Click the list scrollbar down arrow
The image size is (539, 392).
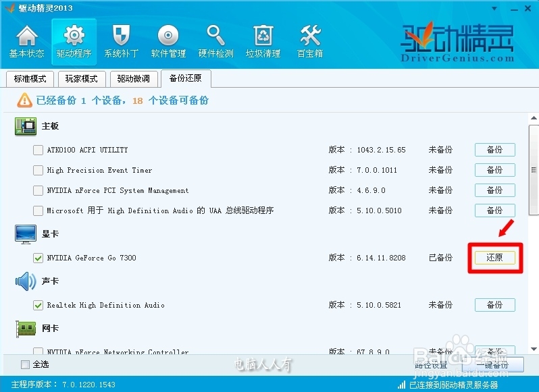pyautogui.click(x=534, y=349)
